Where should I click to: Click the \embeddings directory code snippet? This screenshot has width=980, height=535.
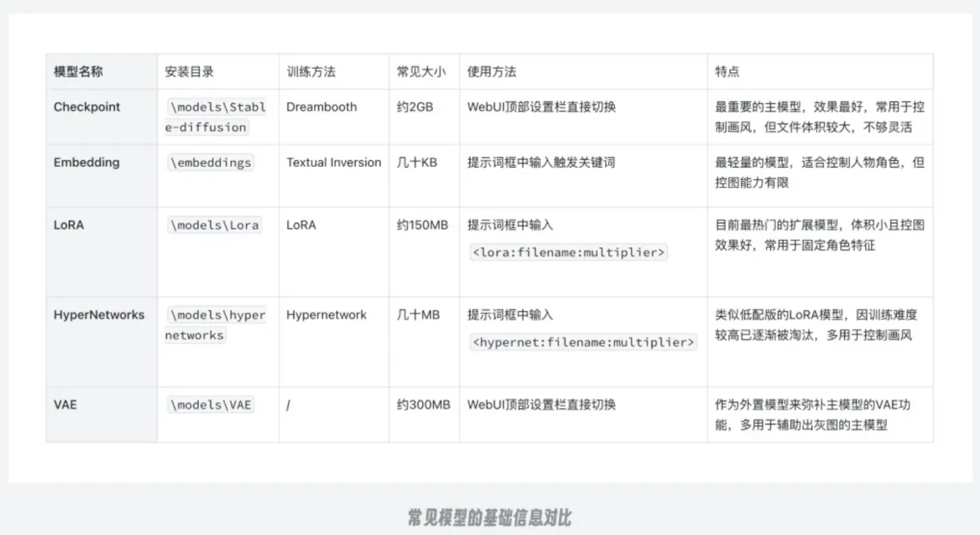(x=210, y=163)
